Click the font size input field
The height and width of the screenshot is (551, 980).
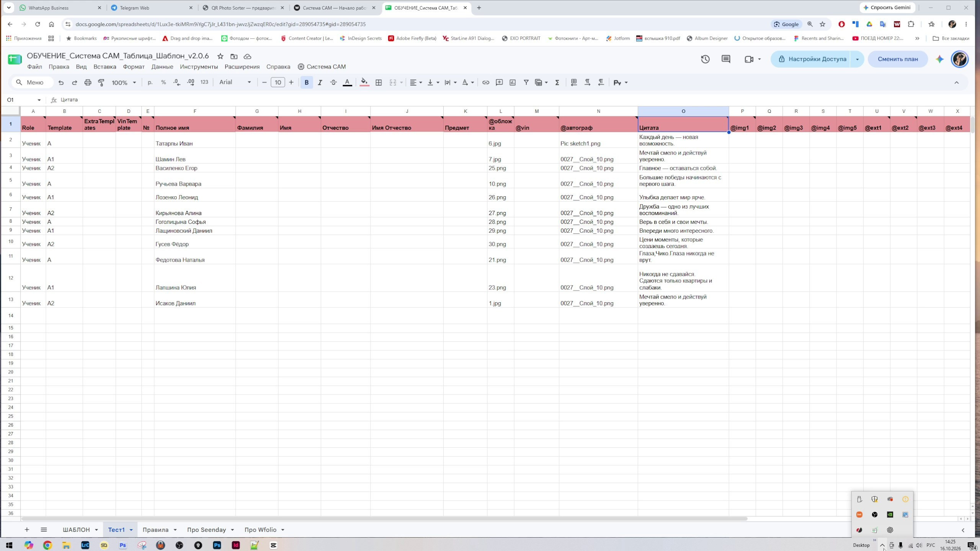point(278,82)
